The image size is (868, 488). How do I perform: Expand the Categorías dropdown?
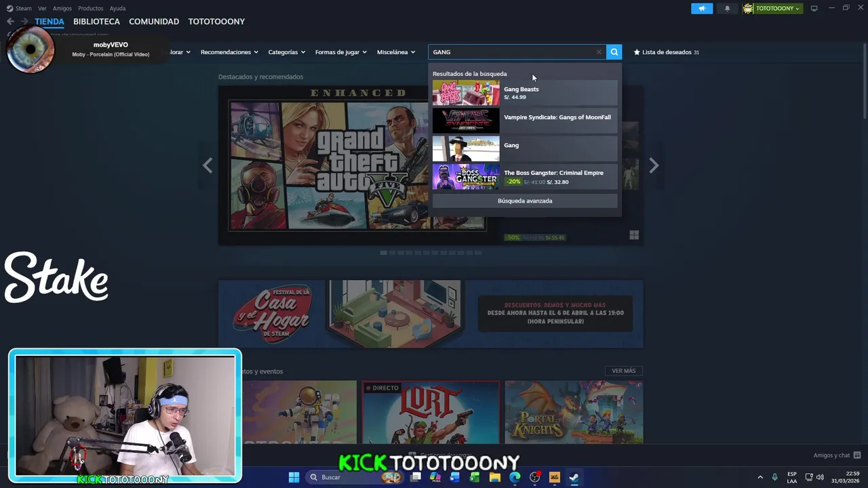(x=286, y=52)
